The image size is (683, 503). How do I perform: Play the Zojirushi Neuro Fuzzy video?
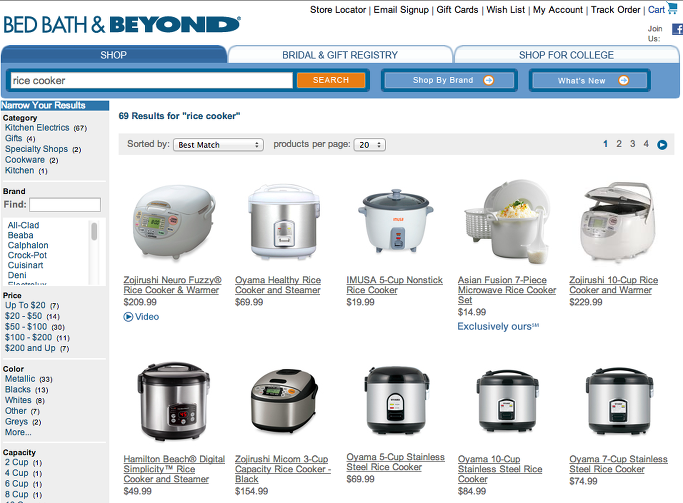[x=141, y=317]
